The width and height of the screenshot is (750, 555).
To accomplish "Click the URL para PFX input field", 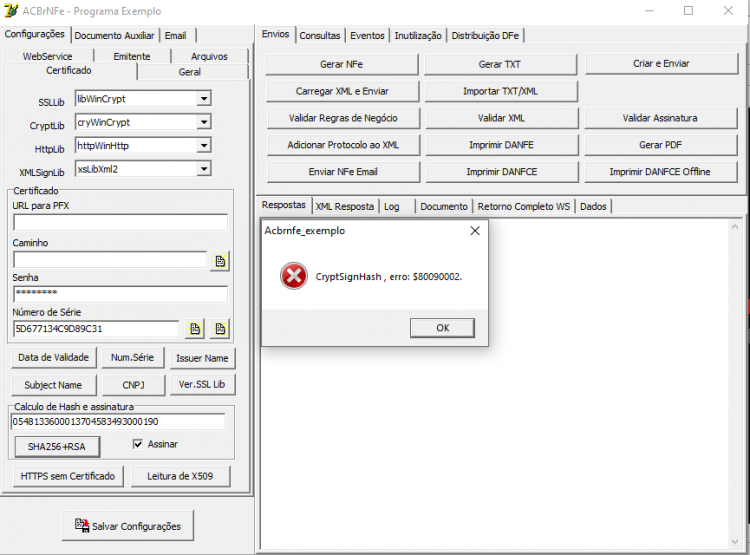I will click(x=121, y=222).
